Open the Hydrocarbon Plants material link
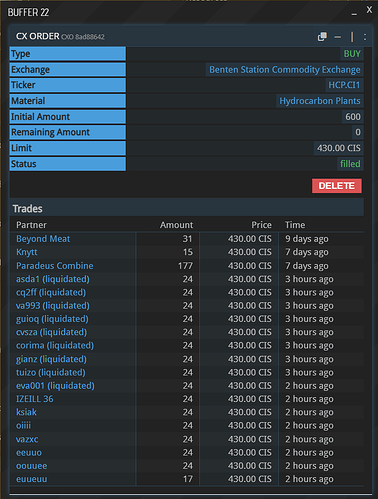Viewport: 378px width, 499px height. [x=320, y=101]
